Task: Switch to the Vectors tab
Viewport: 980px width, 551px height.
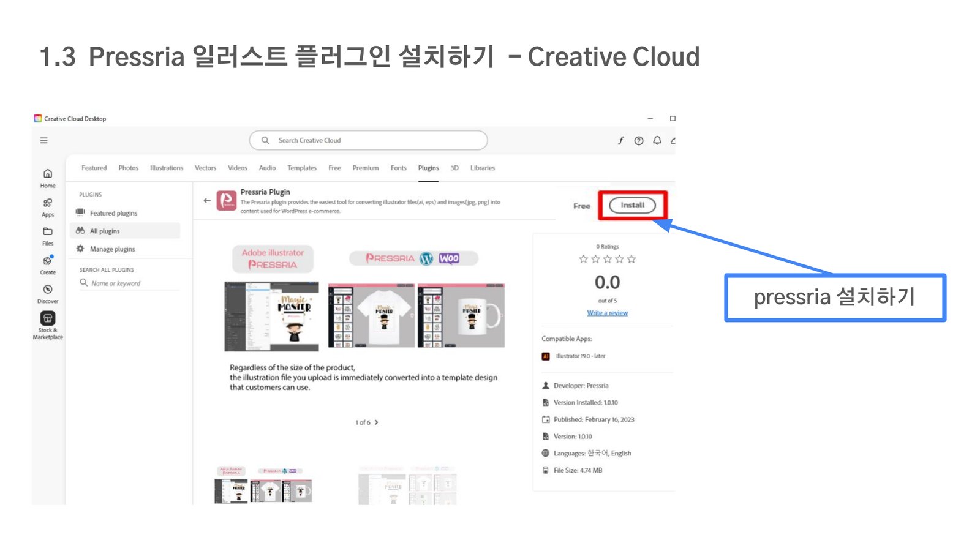Action: click(x=205, y=168)
